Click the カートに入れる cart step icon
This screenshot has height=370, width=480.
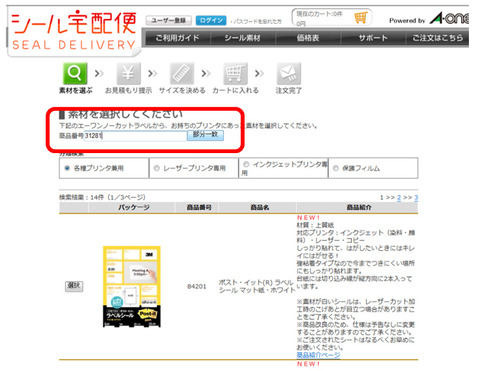(235, 73)
